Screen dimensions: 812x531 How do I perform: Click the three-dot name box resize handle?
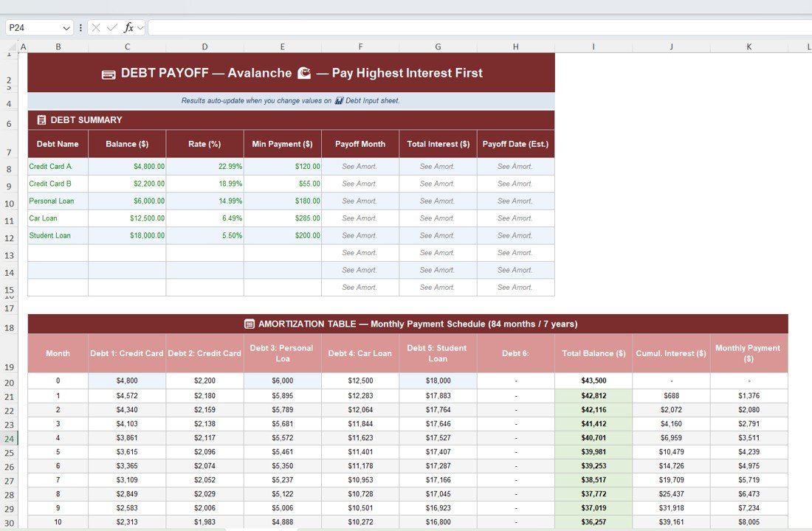(x=80, y=27)
